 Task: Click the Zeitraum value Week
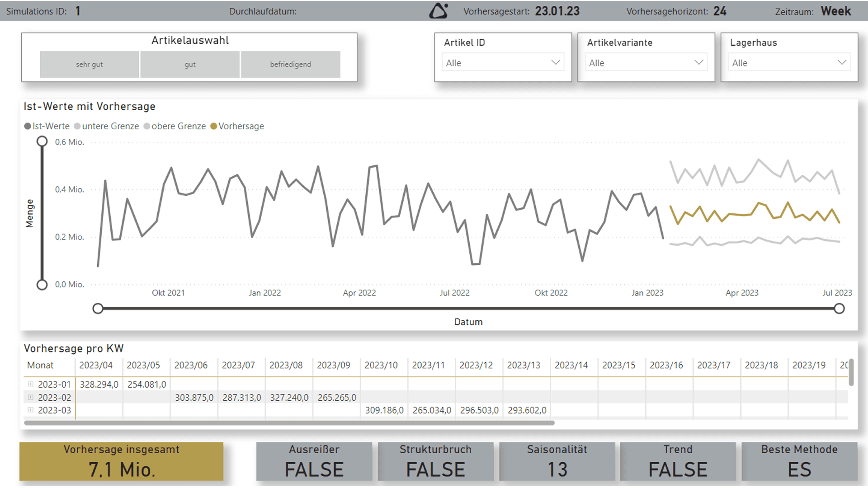coord(836,11)
